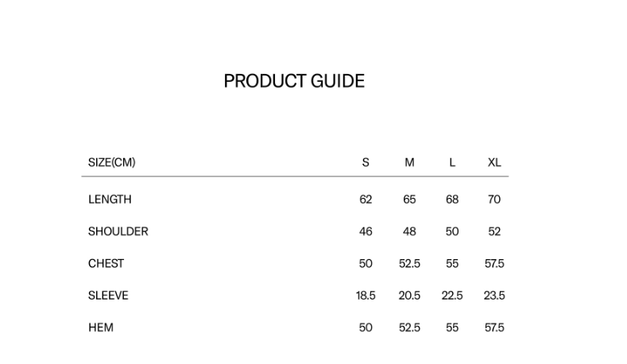
Task: Click the sleeve value 23.5 for size XL
Action: [x=494, y=295]
